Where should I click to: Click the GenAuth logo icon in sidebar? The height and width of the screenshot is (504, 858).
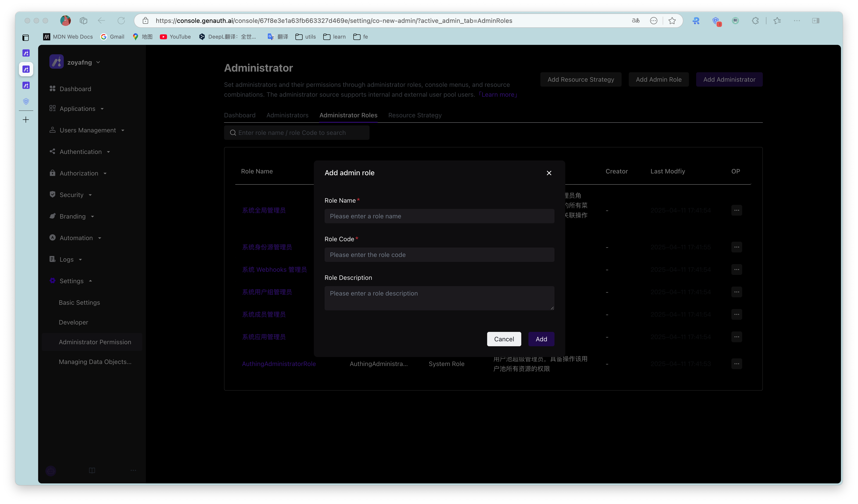point(57,62)
